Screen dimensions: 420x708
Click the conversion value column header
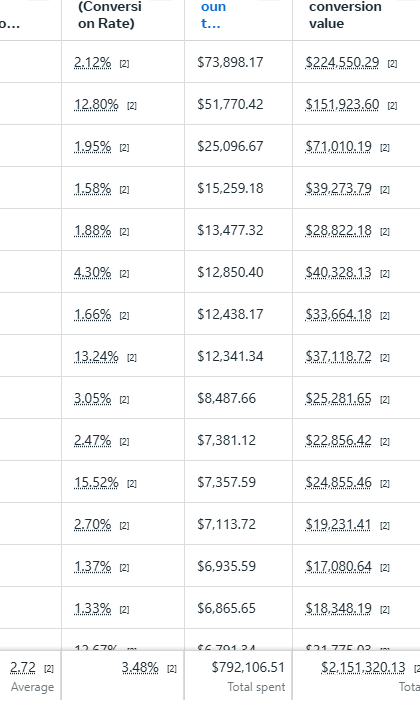click(x=345, y=15)
